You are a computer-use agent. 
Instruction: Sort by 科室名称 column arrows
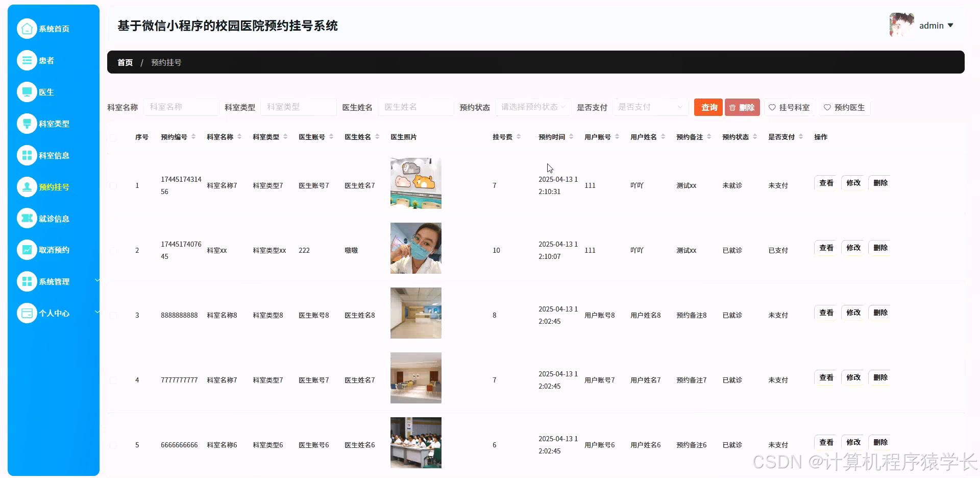239,137
